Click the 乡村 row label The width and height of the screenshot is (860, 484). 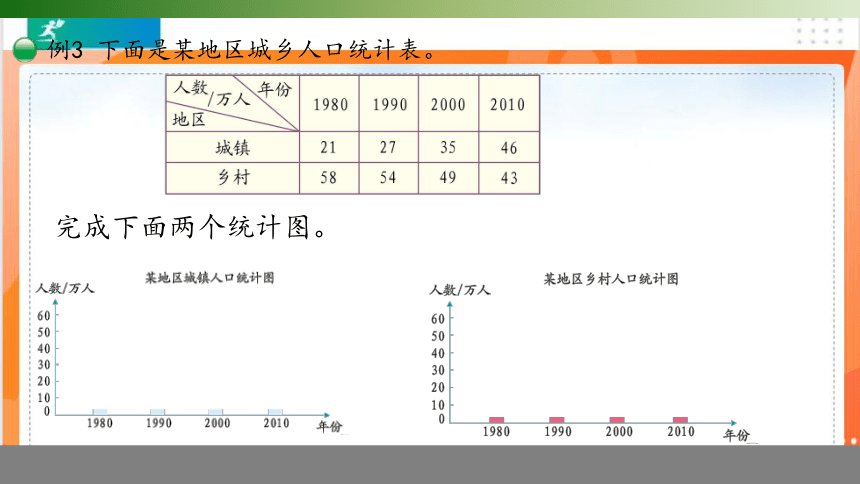point(233,177)
